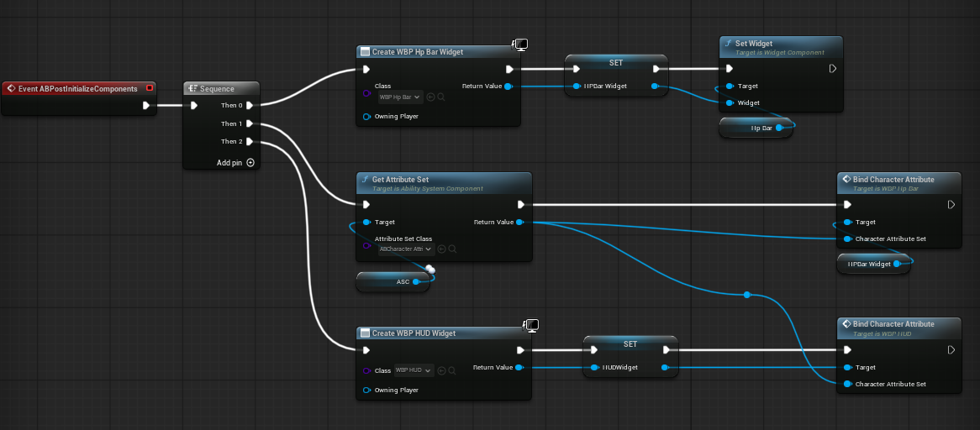Click the Target pin on Set Widget node

point(730,87)
